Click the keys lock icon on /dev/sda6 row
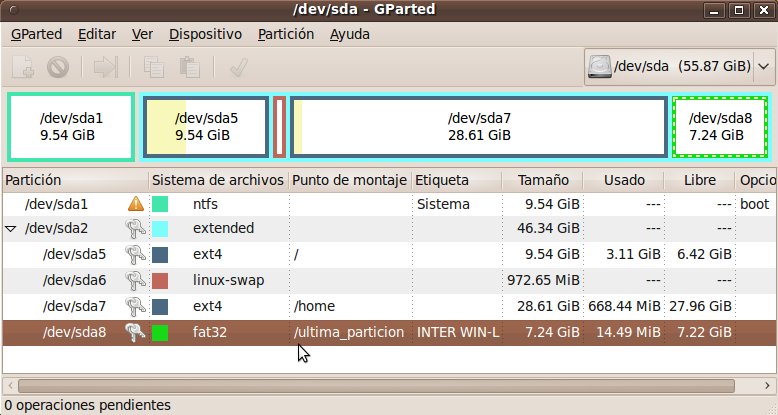The image size is (778, 415). (x=135, y=280)
